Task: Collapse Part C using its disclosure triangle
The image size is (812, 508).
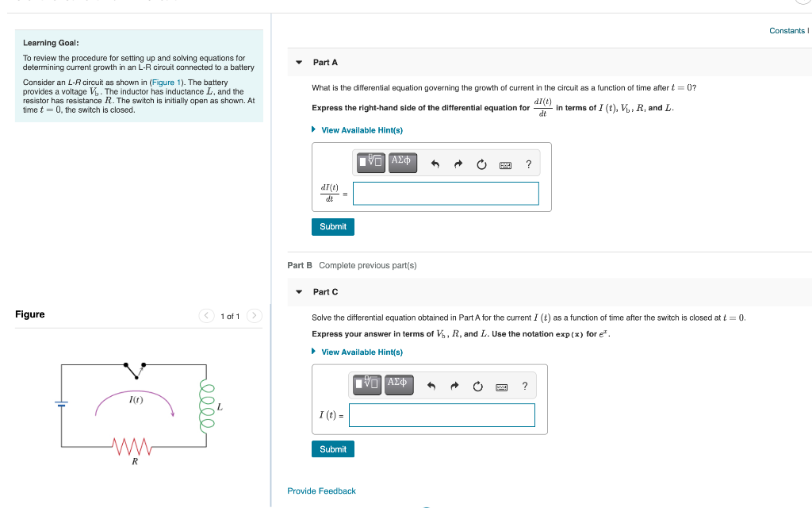Action: click(x=298, y=291)
